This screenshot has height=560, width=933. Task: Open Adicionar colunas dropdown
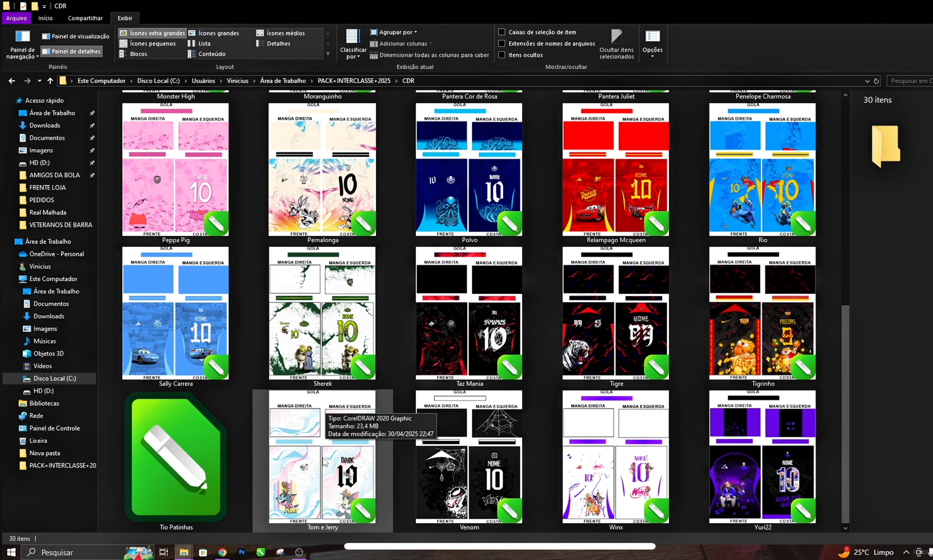pyautogui.click(x=400, y=43)
